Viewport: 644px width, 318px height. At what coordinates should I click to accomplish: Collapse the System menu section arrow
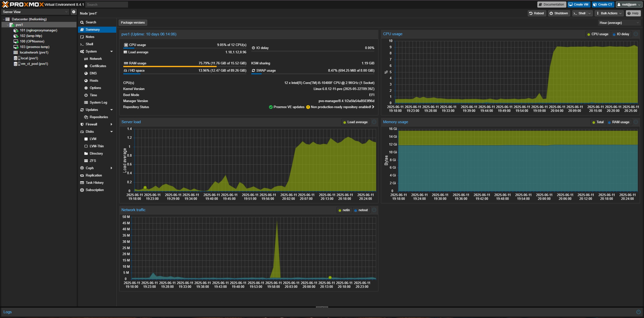[111, 51]
